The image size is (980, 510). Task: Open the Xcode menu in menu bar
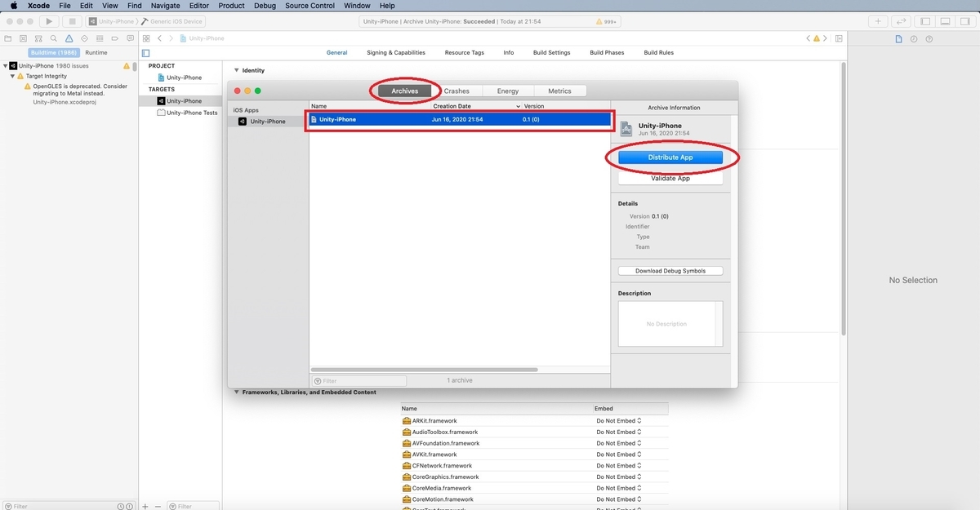(x=38, y=6)
